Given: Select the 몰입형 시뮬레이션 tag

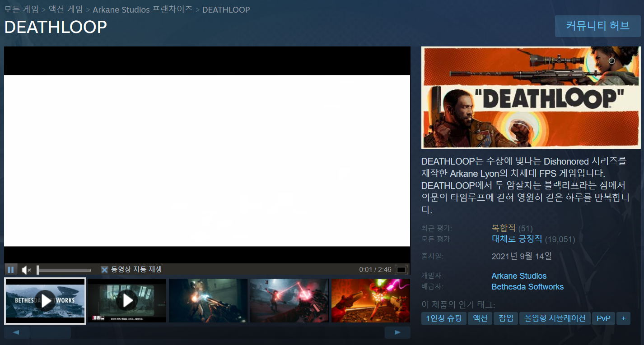Looking at the screenshot, I should (x=555, y=318).
